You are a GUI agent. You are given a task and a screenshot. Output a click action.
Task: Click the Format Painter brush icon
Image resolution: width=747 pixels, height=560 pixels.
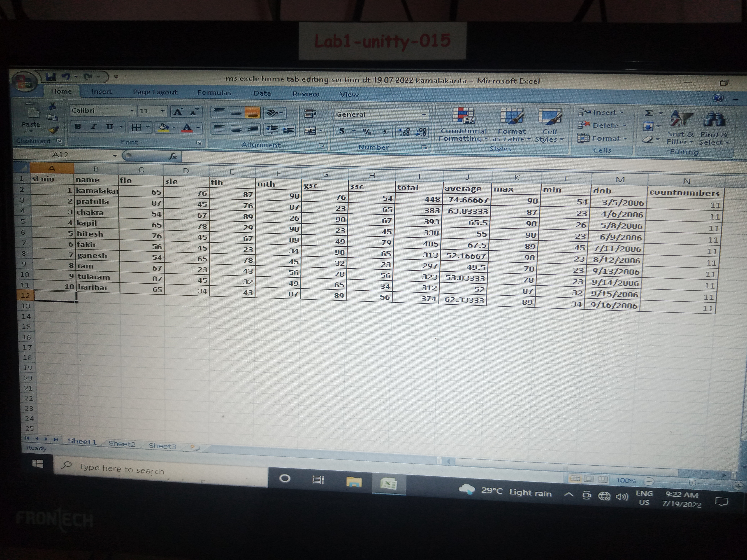[x=54, y=130]
